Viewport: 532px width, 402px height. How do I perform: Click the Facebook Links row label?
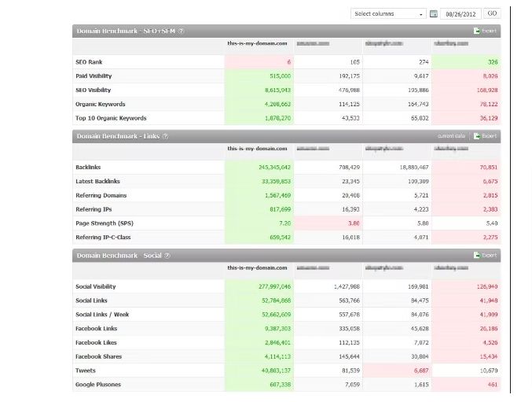(x=97, y=329)
